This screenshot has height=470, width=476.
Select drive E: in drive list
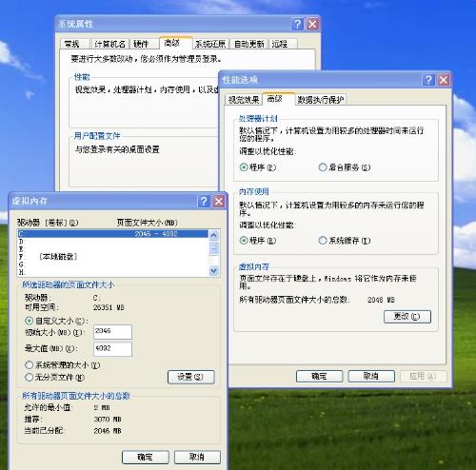(113, 249)
